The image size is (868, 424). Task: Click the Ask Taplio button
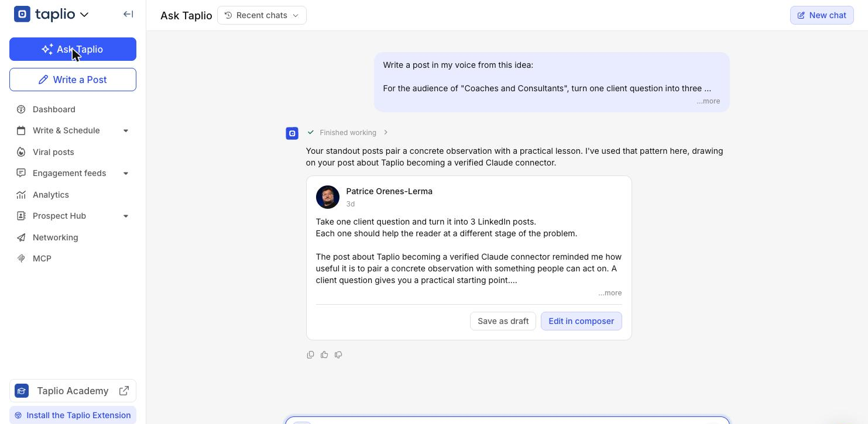pos(73,49)
